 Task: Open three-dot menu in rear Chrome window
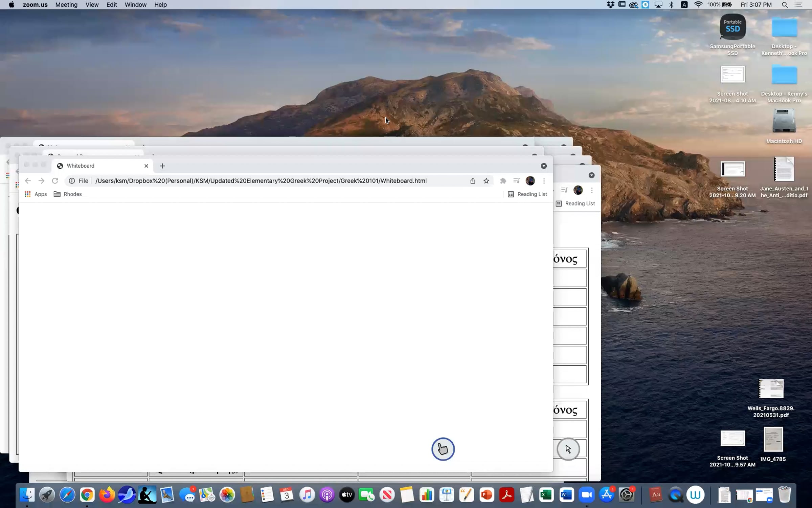(x=592, y=190)
